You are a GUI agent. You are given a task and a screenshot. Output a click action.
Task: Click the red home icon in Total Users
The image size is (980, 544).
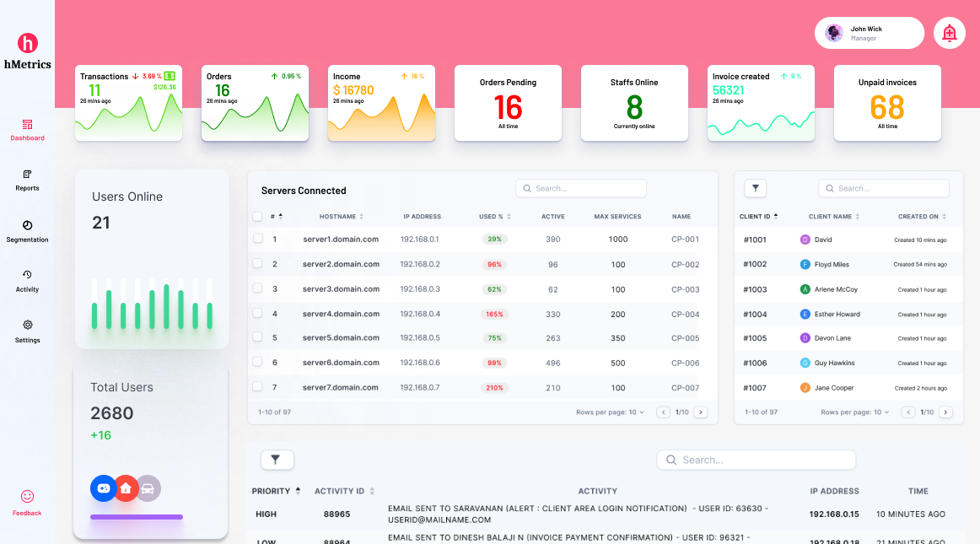126,487
